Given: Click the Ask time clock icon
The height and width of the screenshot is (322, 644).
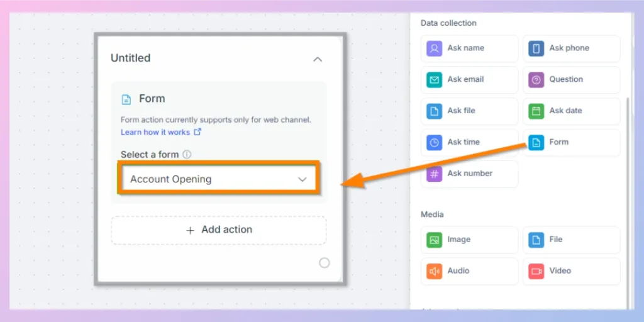Looking at the screenshot, I should coord(434,143).
